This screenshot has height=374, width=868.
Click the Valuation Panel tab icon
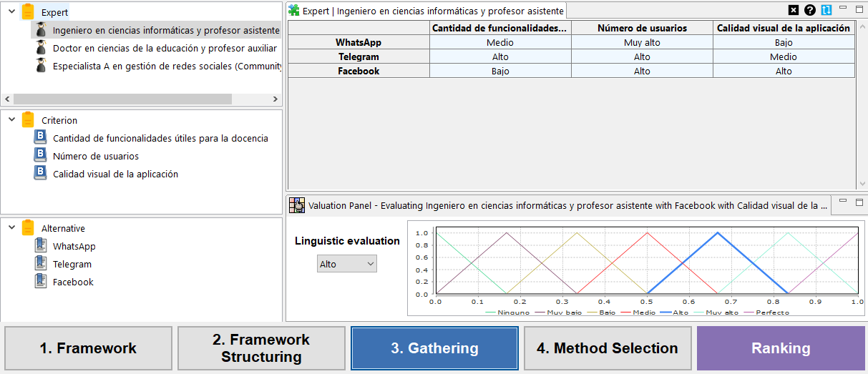(x=296, y=205)
